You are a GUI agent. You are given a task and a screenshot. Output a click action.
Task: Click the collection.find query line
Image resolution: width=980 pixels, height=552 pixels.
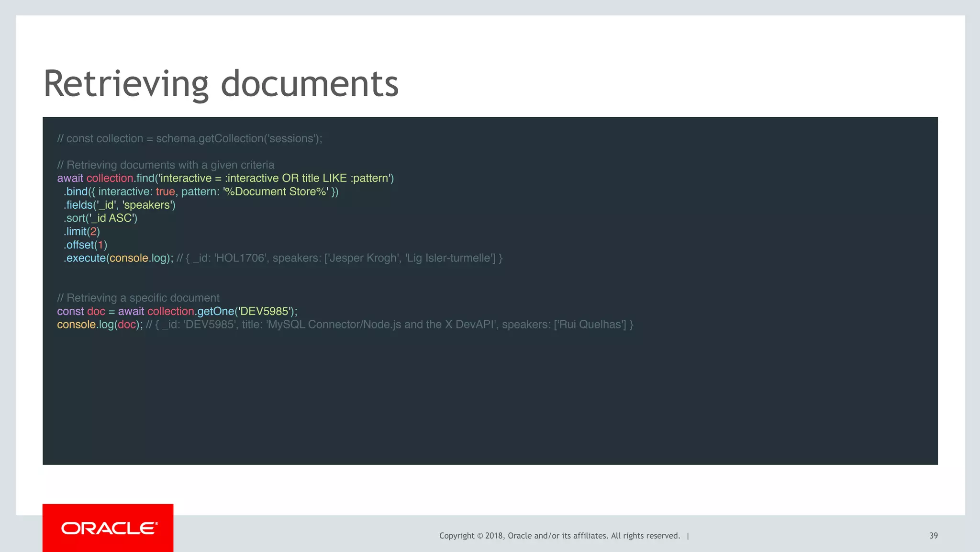(225, 179)
